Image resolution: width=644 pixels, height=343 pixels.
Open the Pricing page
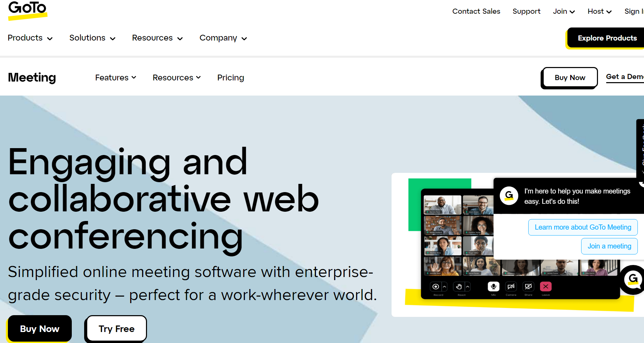(x=230, y=78)
